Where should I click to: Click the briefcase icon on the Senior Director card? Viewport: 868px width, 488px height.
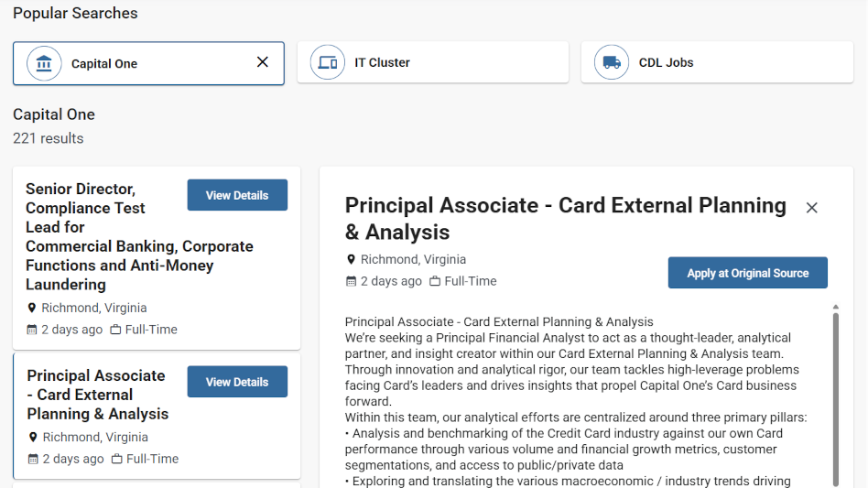click(x=115, y=330)
